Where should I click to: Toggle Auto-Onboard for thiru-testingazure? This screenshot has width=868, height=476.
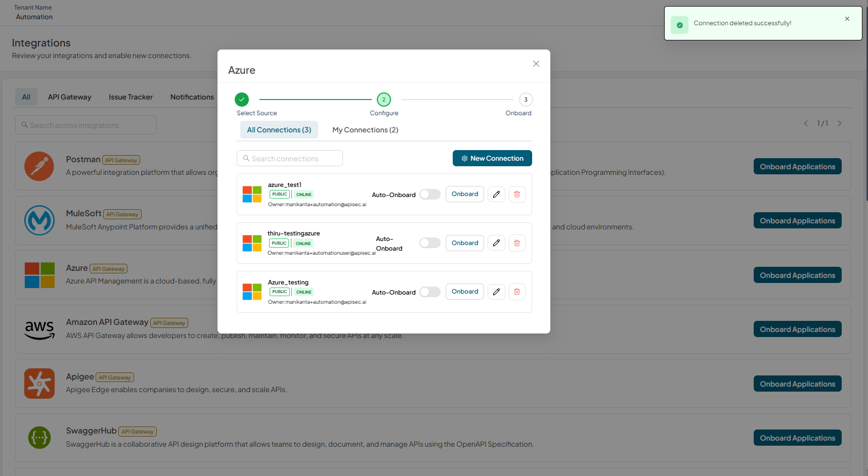430,243
